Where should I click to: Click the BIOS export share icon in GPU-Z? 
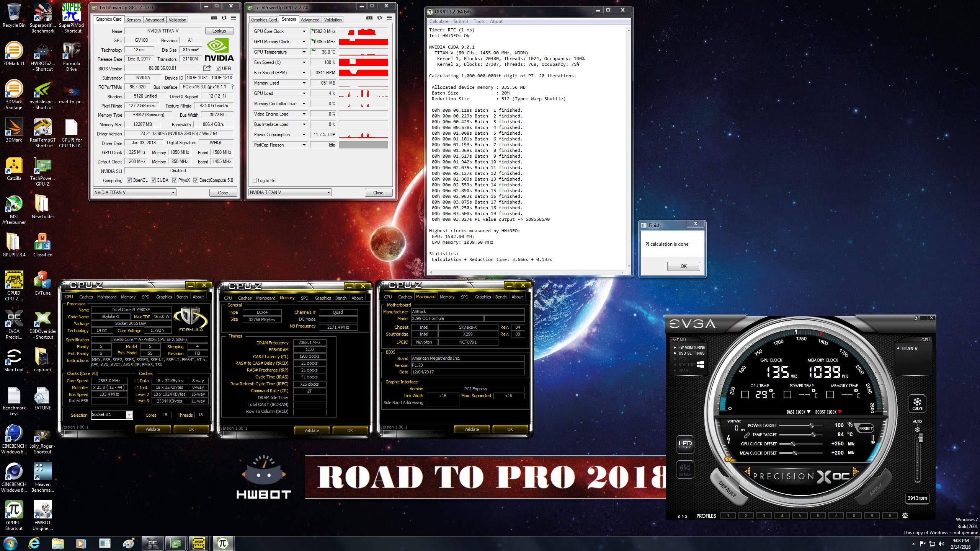coord(207,68)
